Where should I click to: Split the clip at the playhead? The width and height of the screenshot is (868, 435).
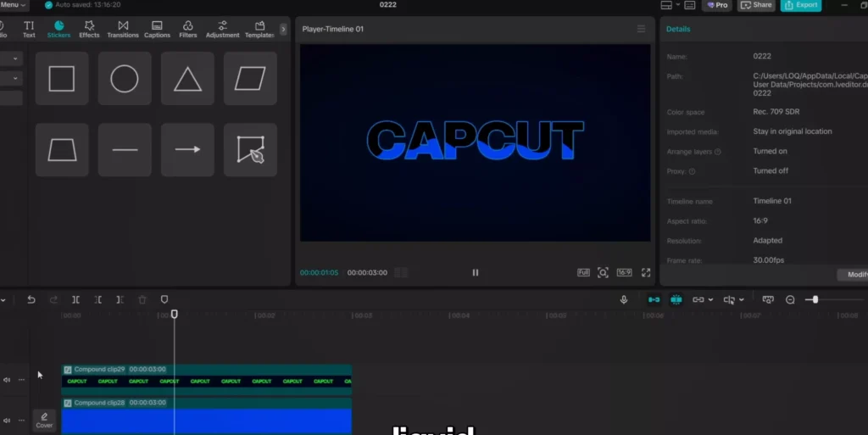click(x=75, y=299)
